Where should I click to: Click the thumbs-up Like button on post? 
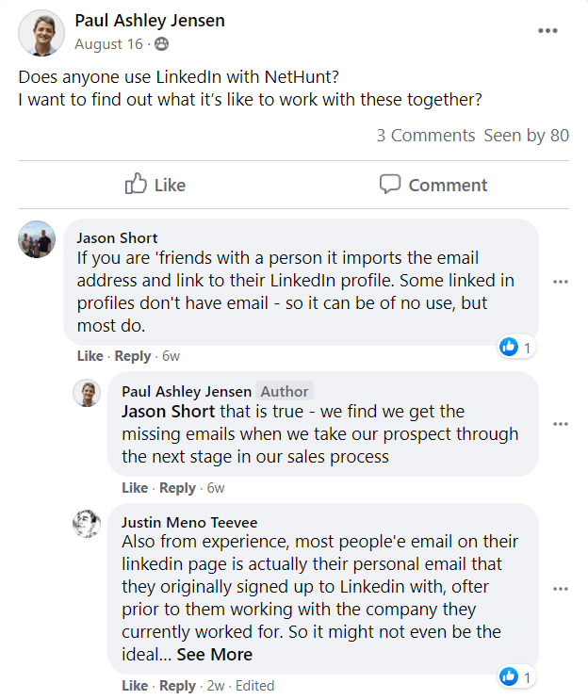(155, 185)
